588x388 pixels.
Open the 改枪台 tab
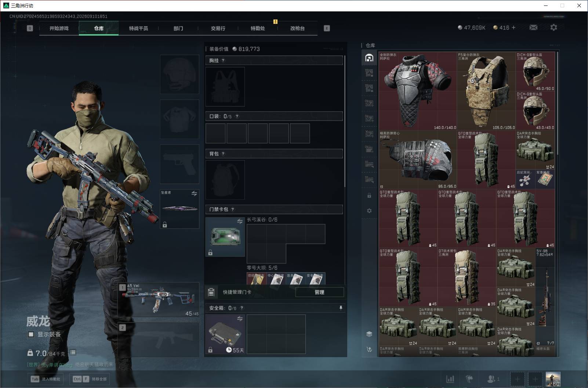[x=297, y=28]
